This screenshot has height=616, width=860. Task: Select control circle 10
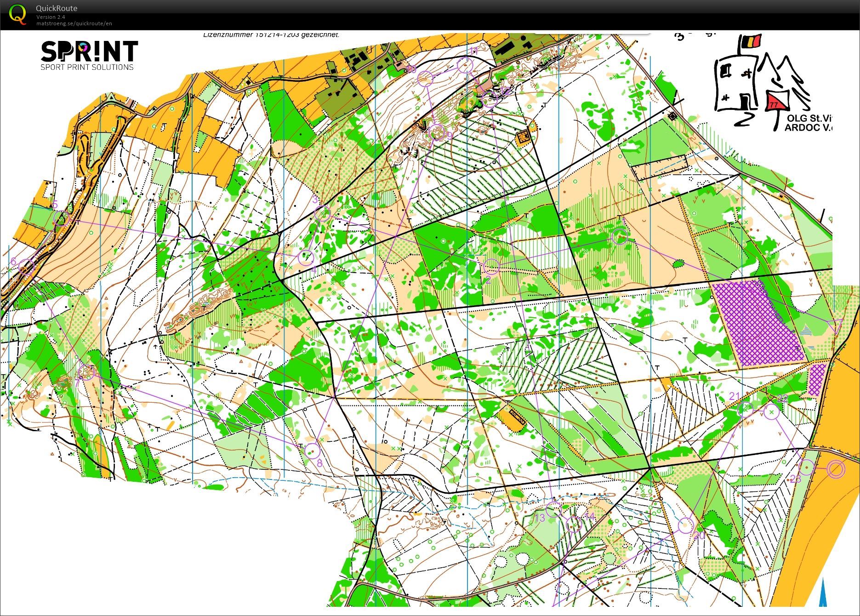click(426, 78)
